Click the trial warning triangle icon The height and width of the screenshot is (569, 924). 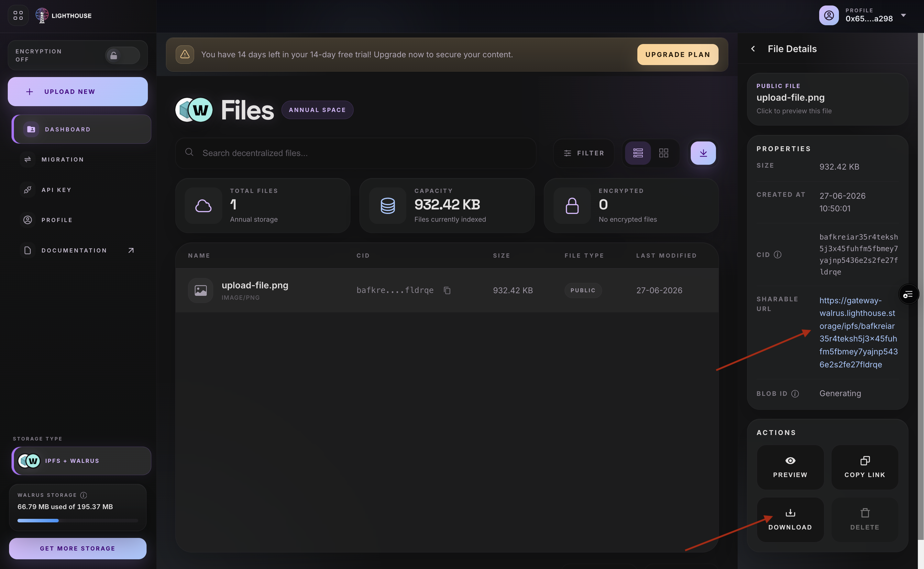pos(185,55)
